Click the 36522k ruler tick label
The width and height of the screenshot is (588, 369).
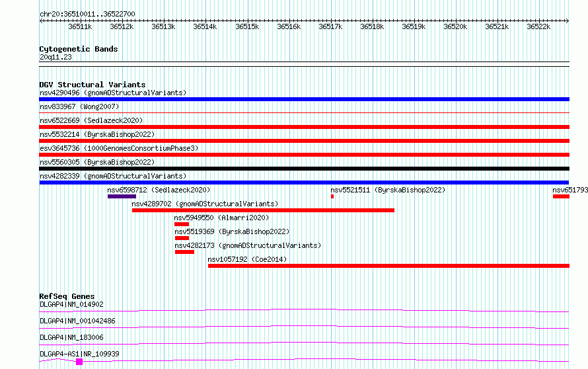pyautogui.click(x=538, y=26)
